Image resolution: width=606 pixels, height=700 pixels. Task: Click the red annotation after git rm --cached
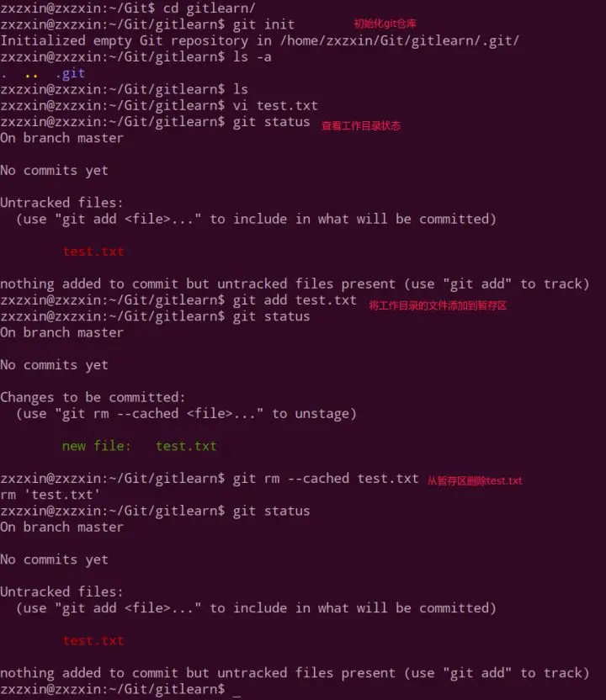475,480
